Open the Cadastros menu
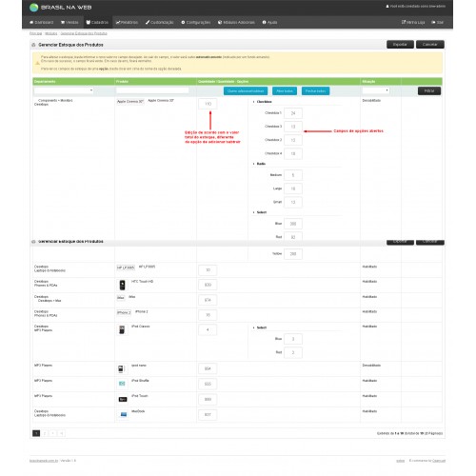Image resolution: width=476 pixels, height=476 pixels. (97, 22)
